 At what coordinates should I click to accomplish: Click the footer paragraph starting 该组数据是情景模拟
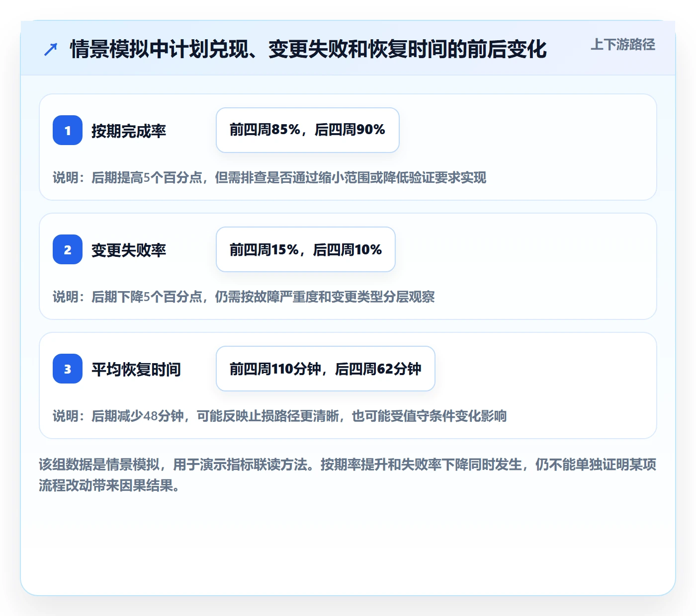(x=348, y=475)
